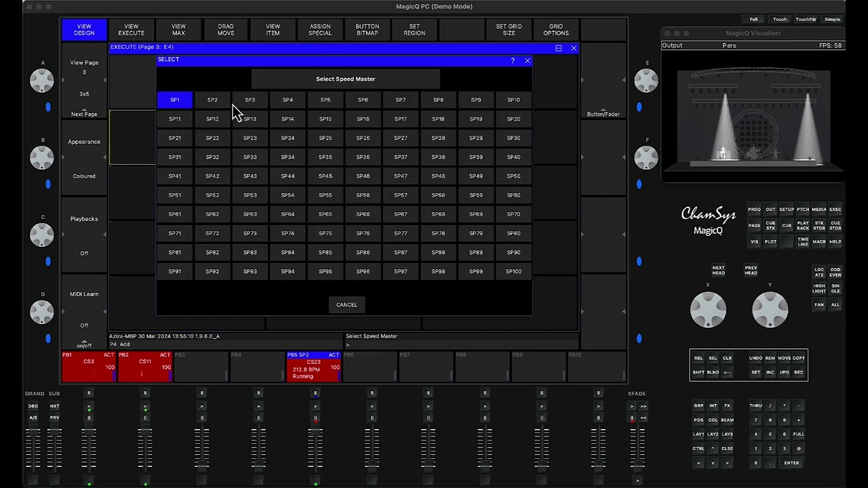Image resolution: width=868 pixels, height=488 pixels.
Task: Toggle the FAN key
Action: point(819,305)
